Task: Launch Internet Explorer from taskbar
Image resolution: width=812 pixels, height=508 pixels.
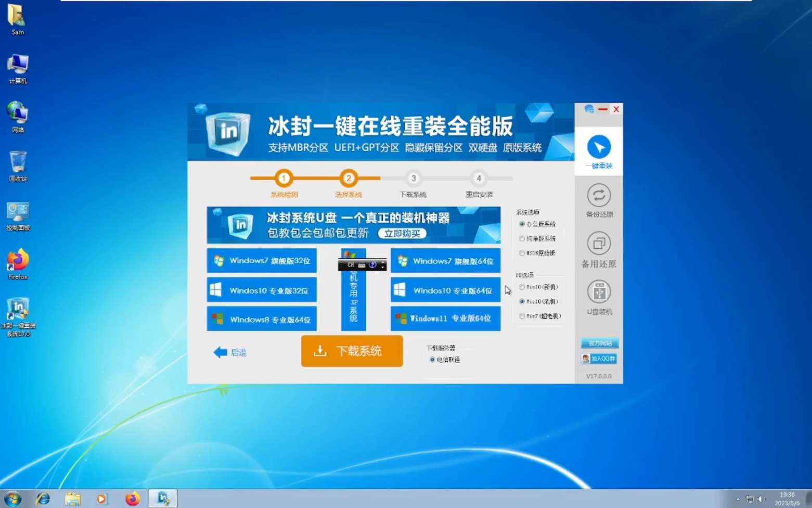Action: 43,499
